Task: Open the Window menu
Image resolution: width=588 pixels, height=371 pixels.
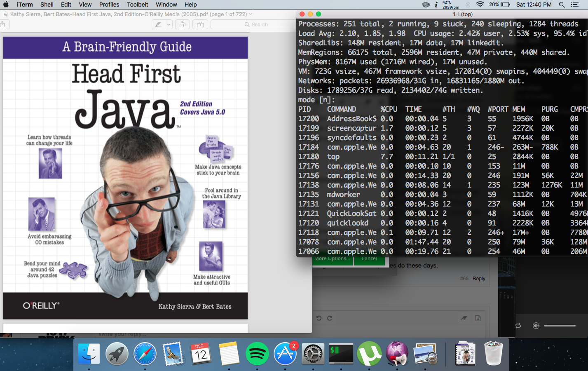Action: point(166,5)
